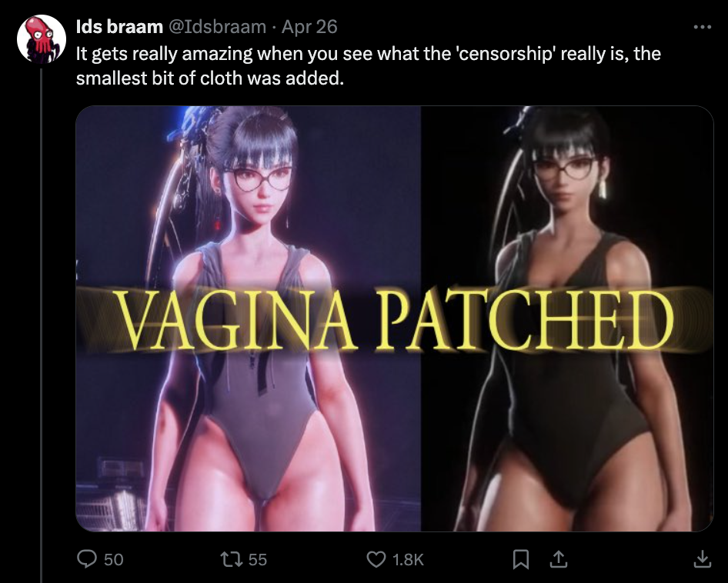Click the text 'smallest bit of cloth was added.'
This screenshot has height=583, width=728.
point(210,78)
